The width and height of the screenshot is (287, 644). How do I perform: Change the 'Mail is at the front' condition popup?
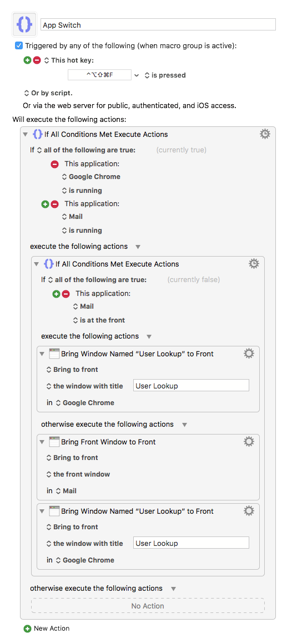click(x=99, y=320)
